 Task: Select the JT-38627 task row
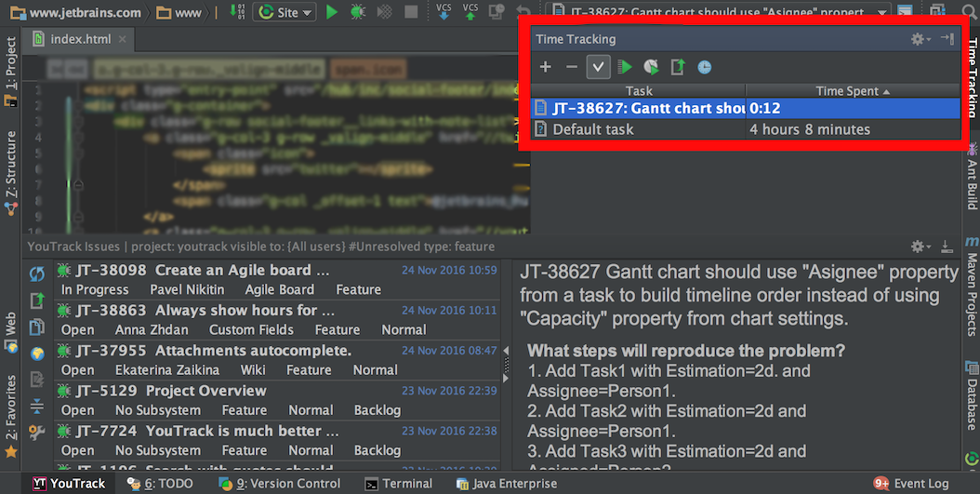(x=746, y=108)
